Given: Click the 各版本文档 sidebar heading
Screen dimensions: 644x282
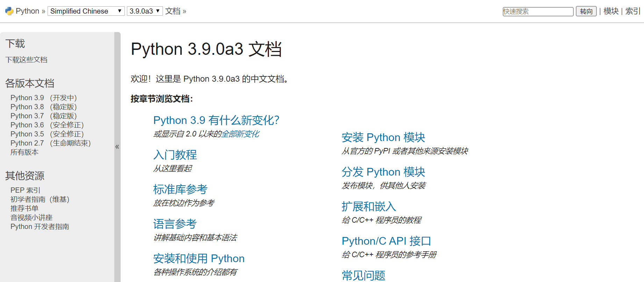Looking at the screenshot, I should 30,83.
